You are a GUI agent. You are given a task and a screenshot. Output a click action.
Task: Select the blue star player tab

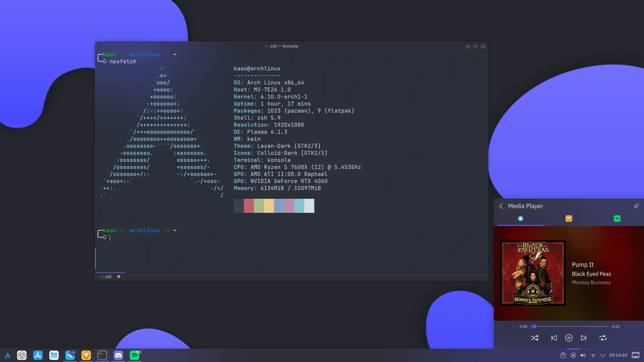point(521,219)
